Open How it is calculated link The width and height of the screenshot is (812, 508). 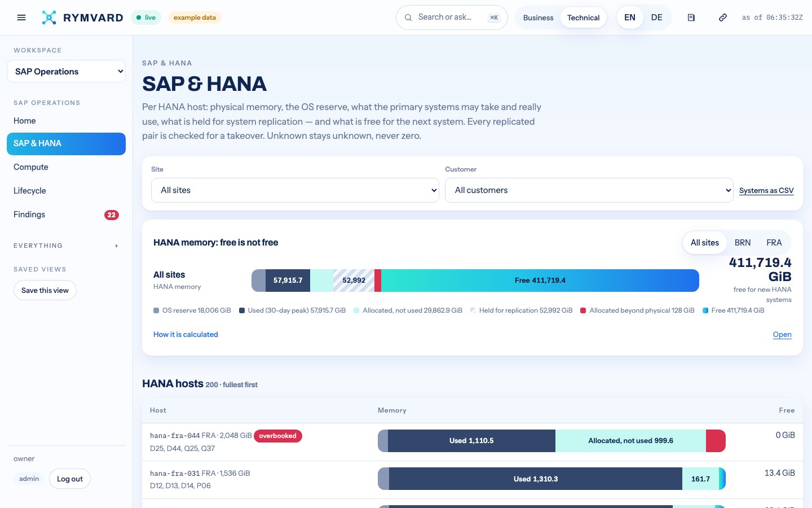click(x=186, y=335)
